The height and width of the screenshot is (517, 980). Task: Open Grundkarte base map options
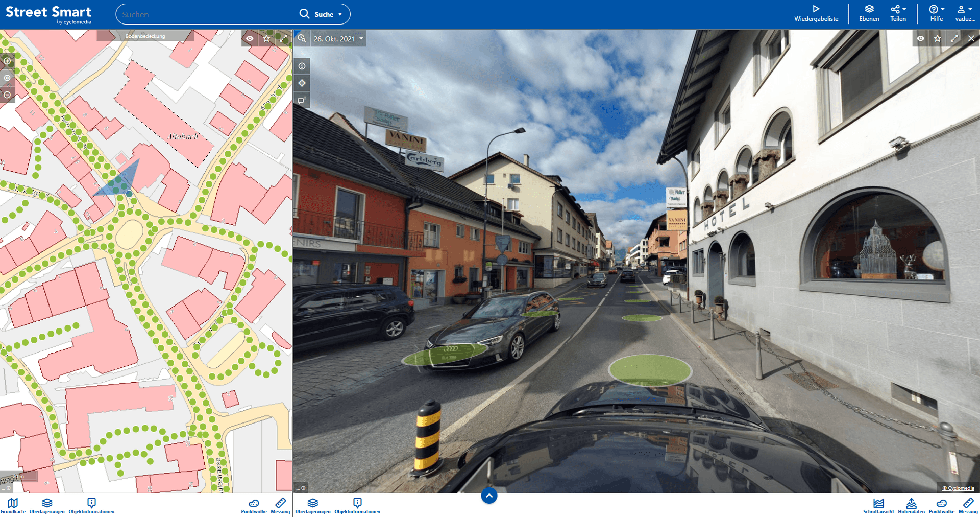pos(13,505)
